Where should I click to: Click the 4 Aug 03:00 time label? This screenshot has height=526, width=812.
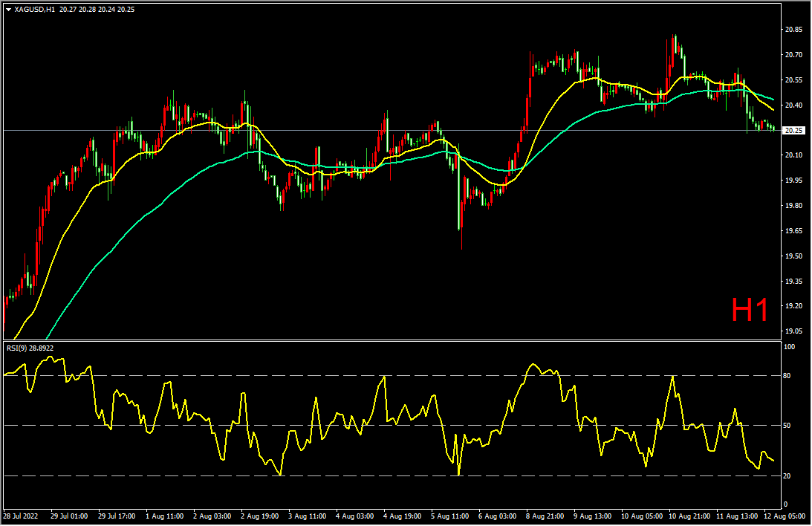coord(355,516)
